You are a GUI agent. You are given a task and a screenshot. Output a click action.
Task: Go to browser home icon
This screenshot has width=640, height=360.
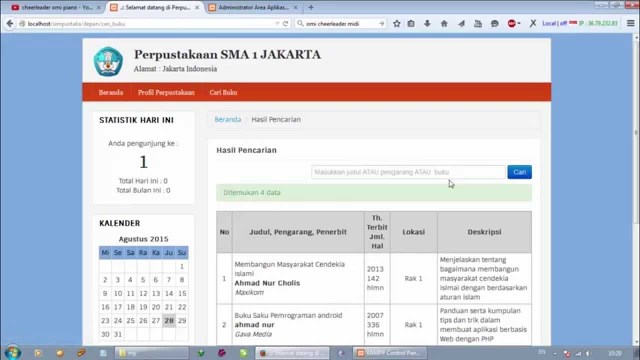coord(444,24)
